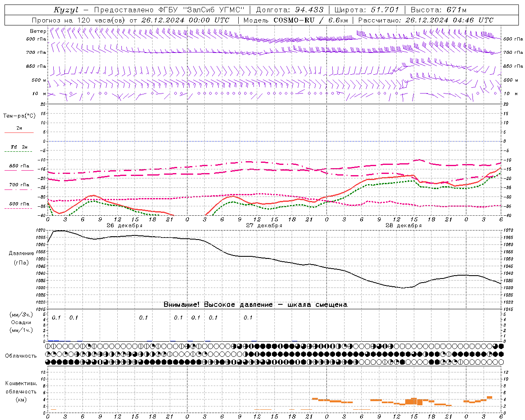Viewport: 525px width, 420px height.
Task: Click the elevation value Высота: 671м
Action: coord(438,10)
